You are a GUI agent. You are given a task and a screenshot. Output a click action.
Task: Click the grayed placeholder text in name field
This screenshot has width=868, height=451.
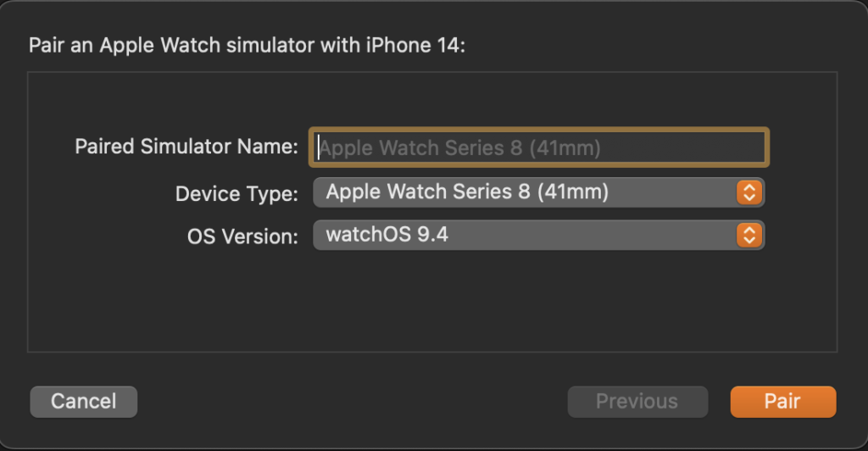click(x=460, y=148)
